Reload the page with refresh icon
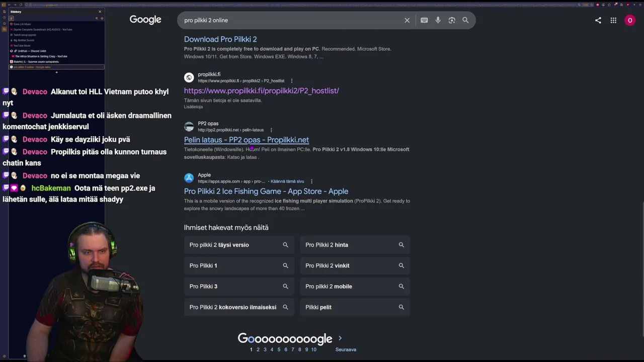The height and width of the screenshot is (362, 644). pyautogui.click(x=21, y=5)
